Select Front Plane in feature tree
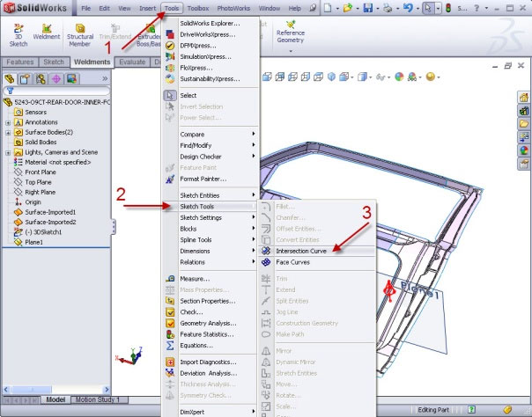Screen dimensions: 532x417 click(41, 172)
